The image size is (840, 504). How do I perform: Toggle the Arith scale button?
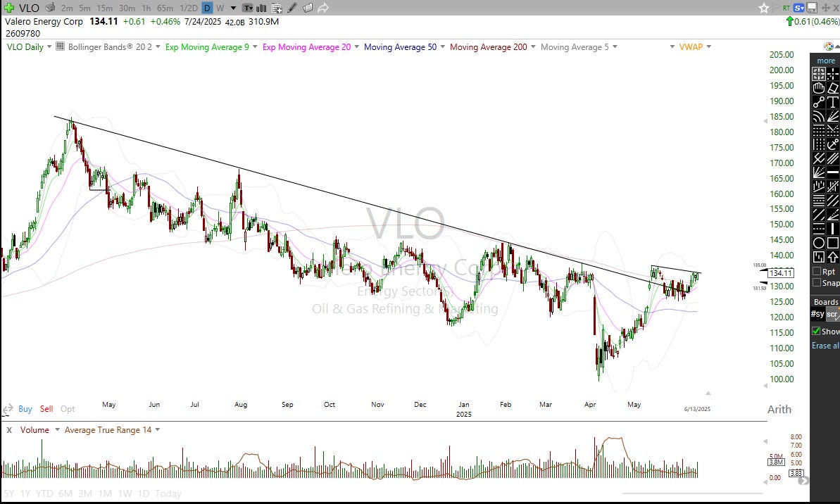(x=779, y=409)
